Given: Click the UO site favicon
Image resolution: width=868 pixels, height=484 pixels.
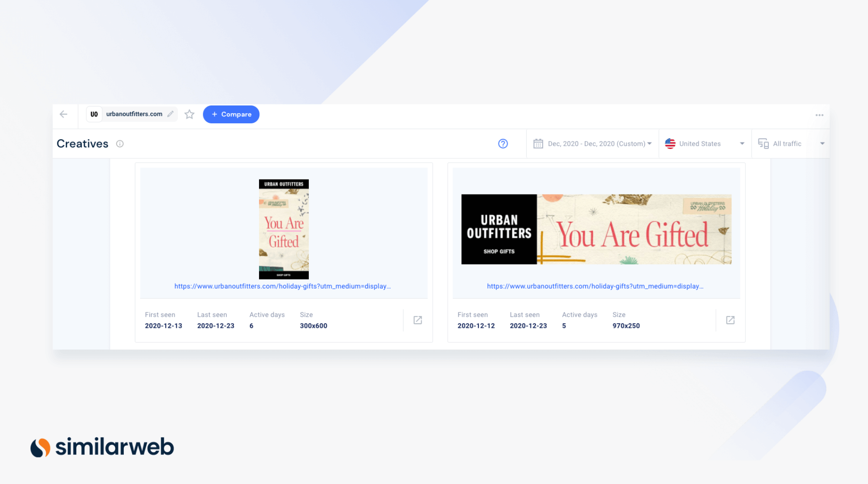Looking at the screenshot, I should point(94,114).
